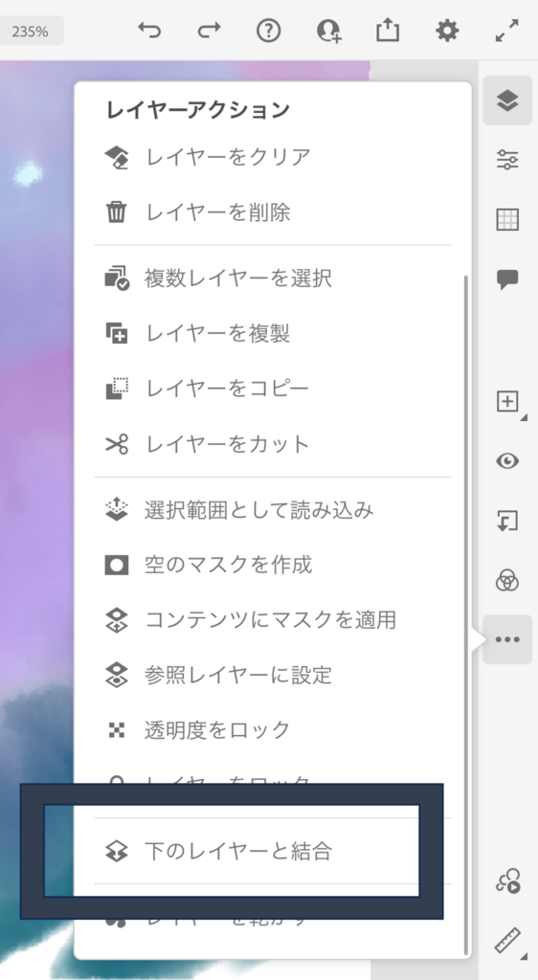Open the invite collaborator icon

328,30
